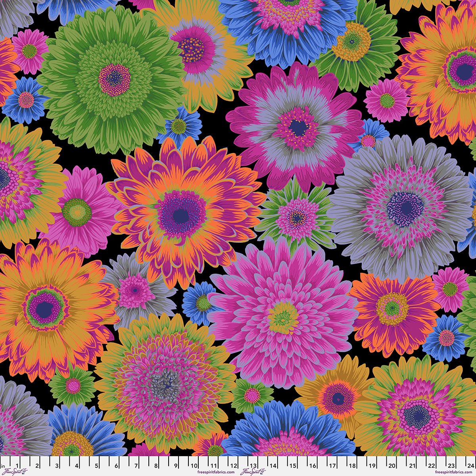Select the large pink dahlia with yellow-green center

point(283,316)
